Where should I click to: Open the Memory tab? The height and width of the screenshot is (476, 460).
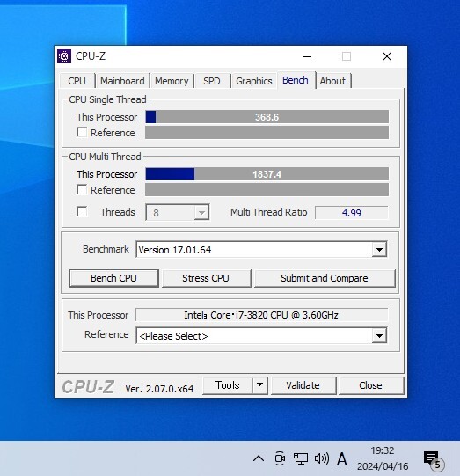point(172,81)
